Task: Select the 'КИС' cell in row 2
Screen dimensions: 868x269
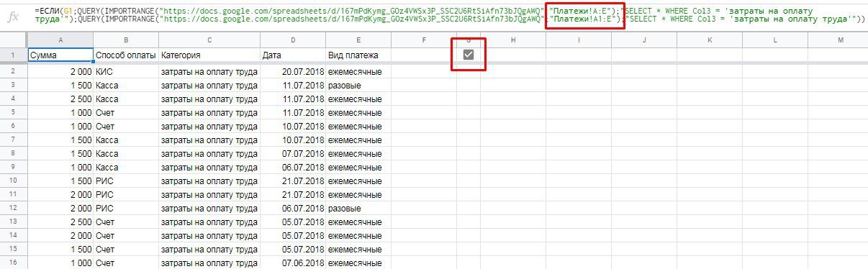Action: click(126, 71)
